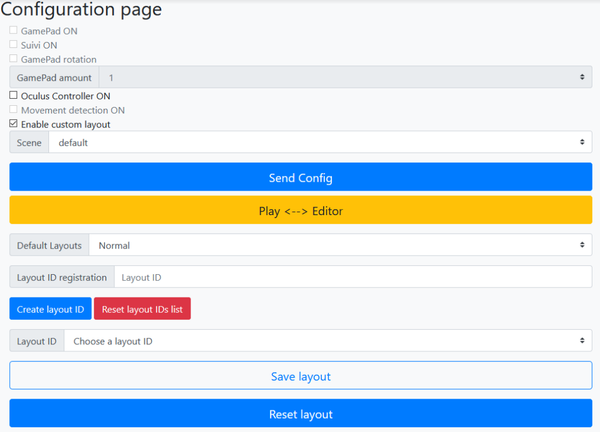
Task: Check the GamePad rotation option
Action: [x=14, y=60]
